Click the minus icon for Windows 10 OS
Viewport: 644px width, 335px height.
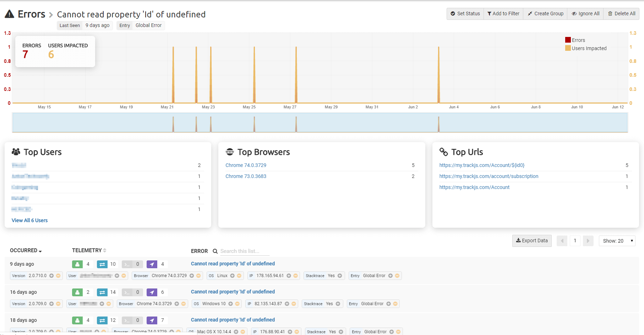237,304
